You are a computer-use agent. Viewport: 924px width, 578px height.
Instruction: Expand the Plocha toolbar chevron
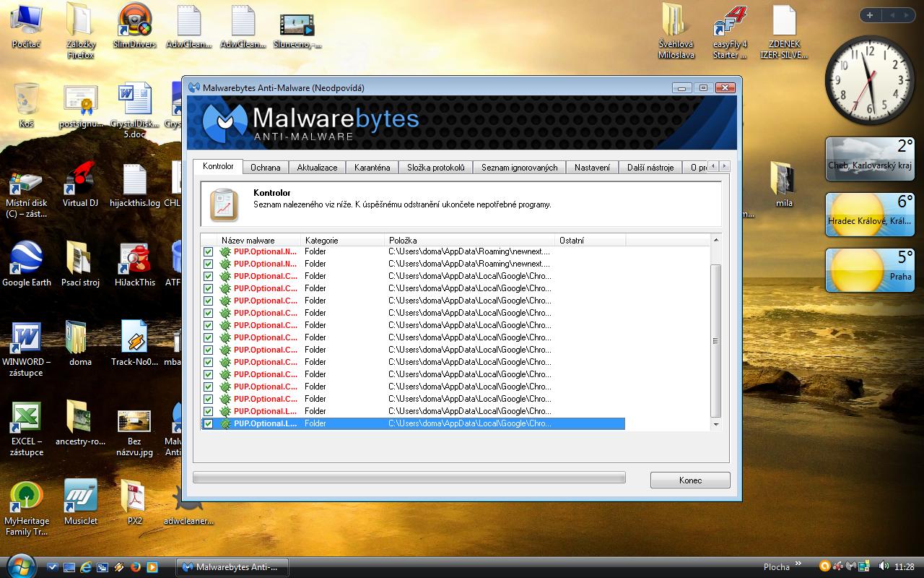coord(798,564)
